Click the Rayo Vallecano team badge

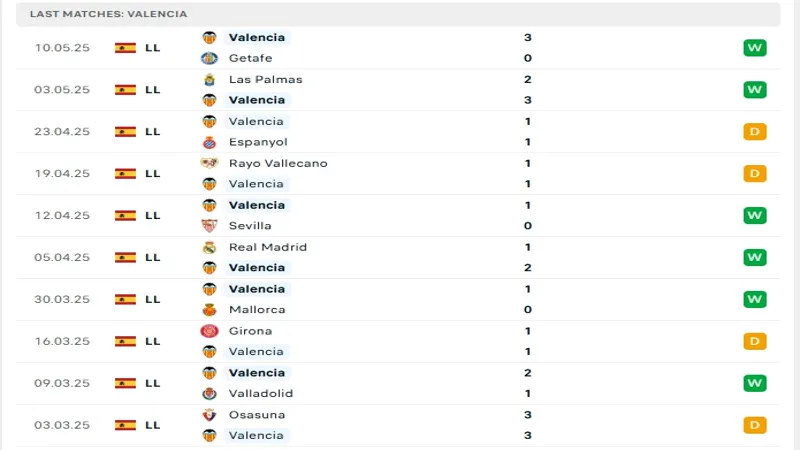209,163
